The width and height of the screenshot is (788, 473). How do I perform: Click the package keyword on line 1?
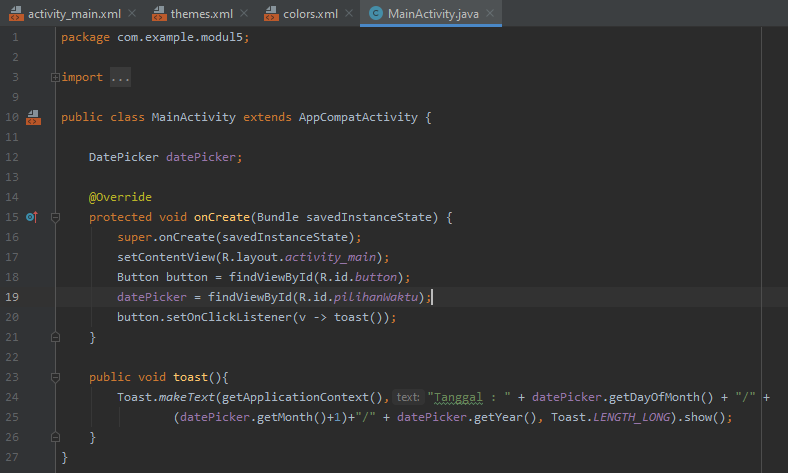[x=85, y=37]
